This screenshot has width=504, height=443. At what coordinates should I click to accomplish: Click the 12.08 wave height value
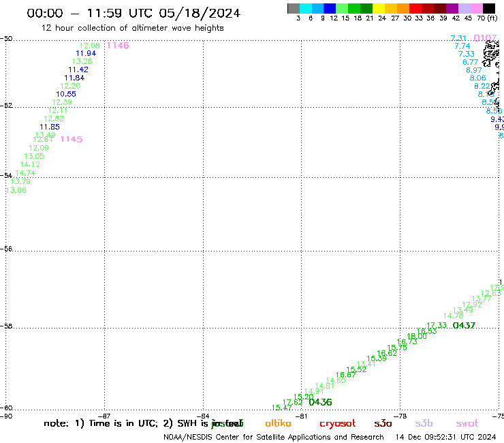tap(90, 46)
